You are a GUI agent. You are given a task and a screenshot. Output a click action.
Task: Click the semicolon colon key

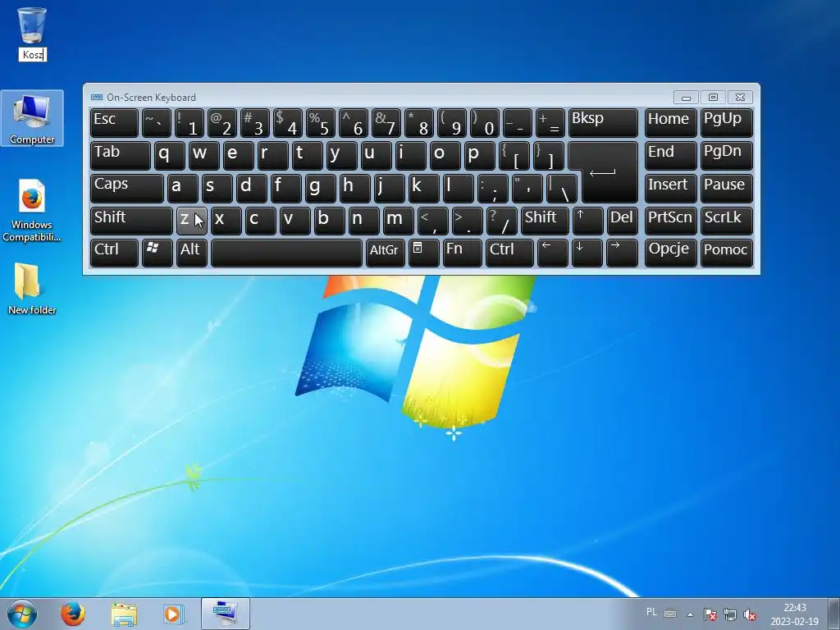coord(492,188)
